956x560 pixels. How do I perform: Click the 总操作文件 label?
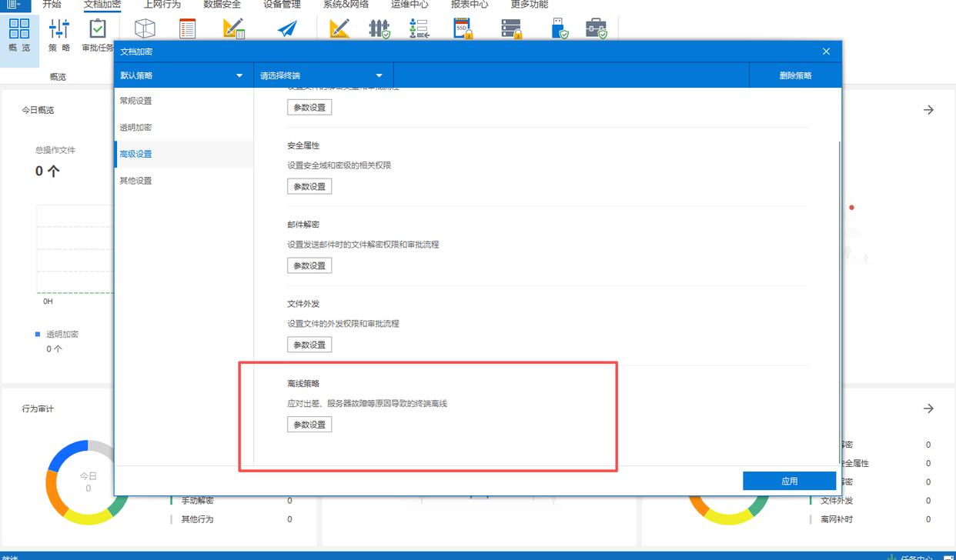[x=55, y=150]
